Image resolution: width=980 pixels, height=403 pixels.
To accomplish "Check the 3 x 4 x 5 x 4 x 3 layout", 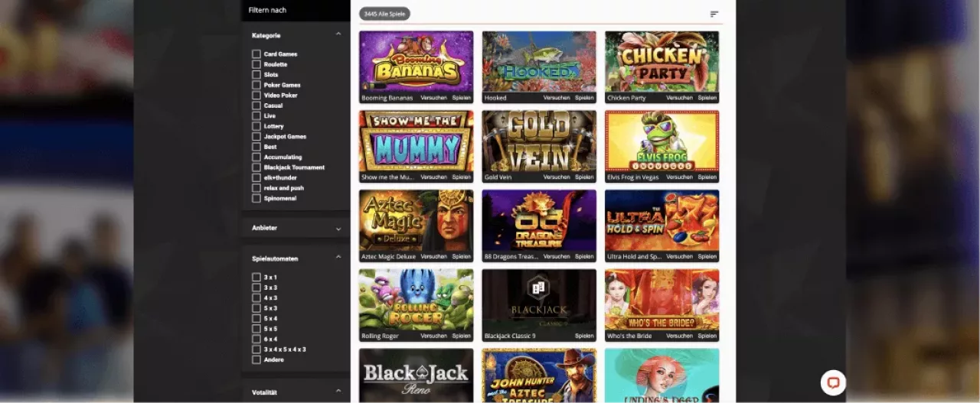I will tap(256, 349).
